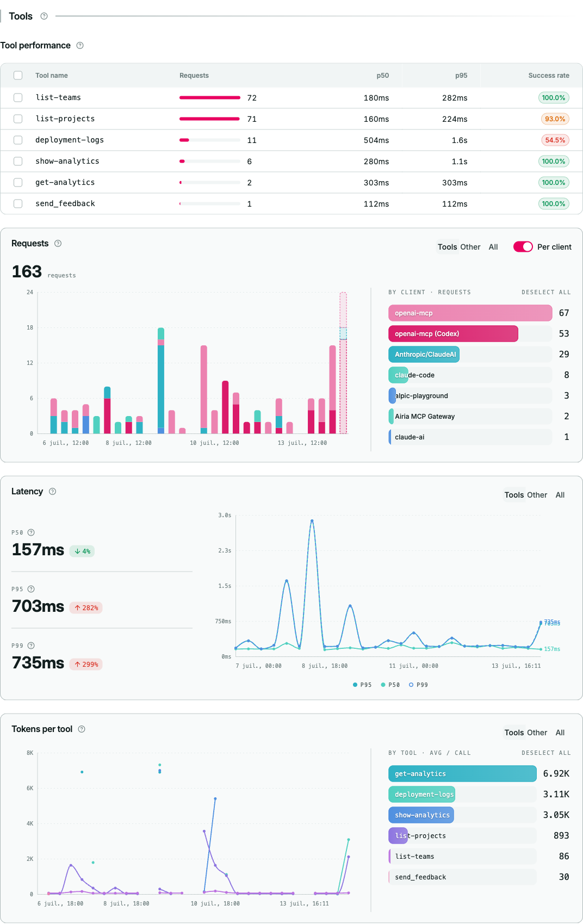583x924 pixels.
Task: Open the Latency help icon
Action: point(53,492)
